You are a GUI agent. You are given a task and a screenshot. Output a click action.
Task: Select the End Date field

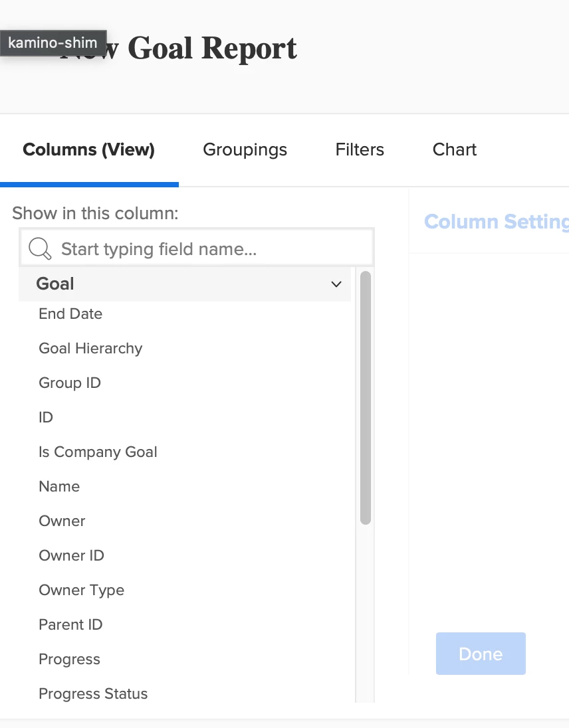point(70,314)
